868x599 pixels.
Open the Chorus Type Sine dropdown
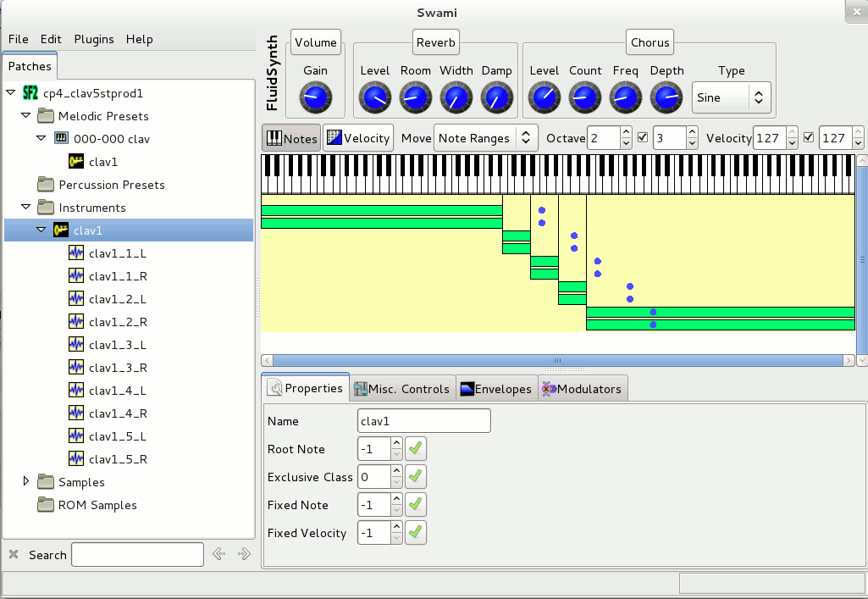[732, 97]
